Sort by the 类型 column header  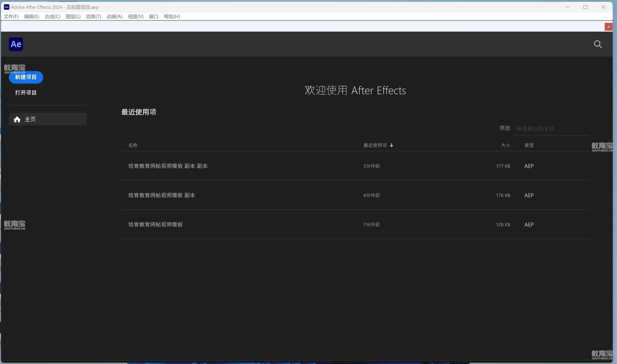click(529, 145)
